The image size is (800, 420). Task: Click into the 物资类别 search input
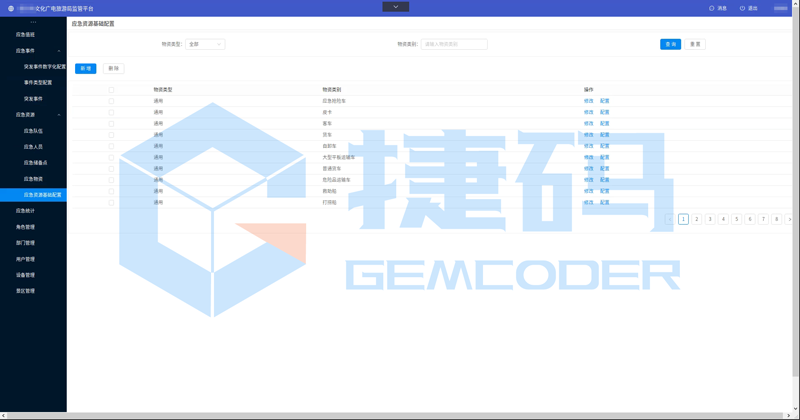point(454,44)
